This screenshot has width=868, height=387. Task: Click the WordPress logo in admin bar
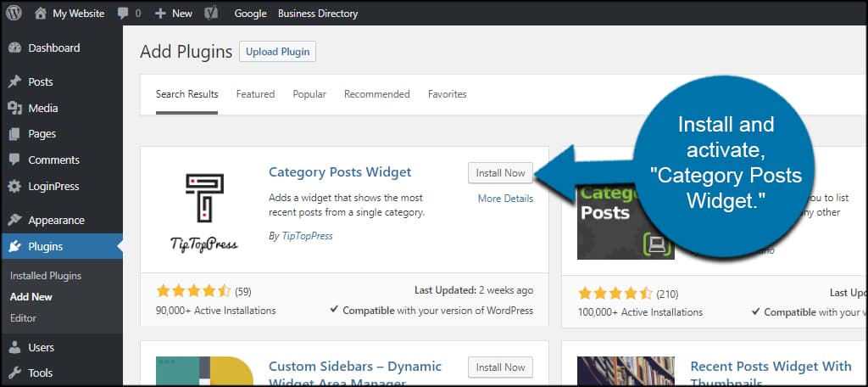tap(14, 13)
